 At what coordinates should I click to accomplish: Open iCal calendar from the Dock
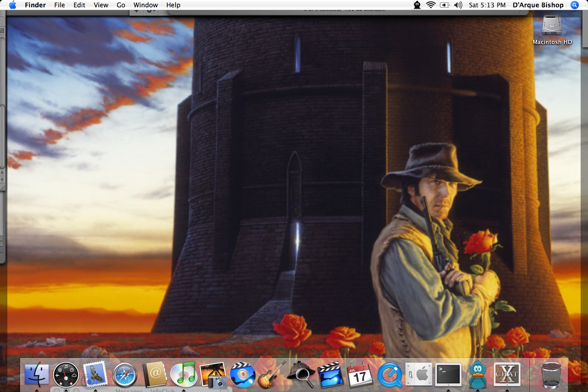pos(360,375)
